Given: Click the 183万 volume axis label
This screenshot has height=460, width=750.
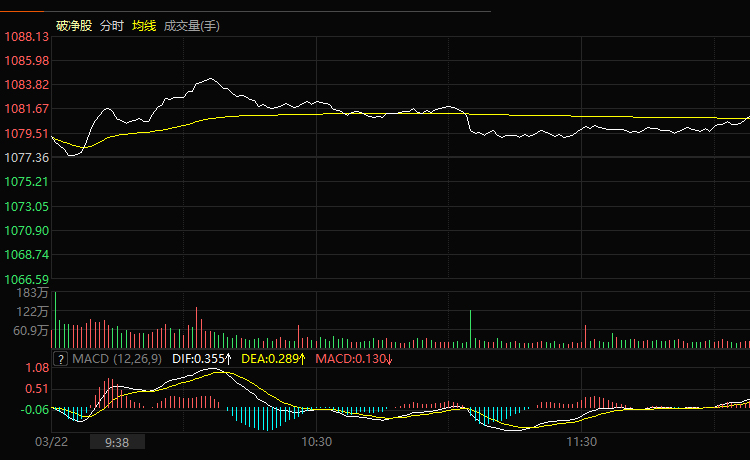Looking at the screenshot, I should click(30, 293).
